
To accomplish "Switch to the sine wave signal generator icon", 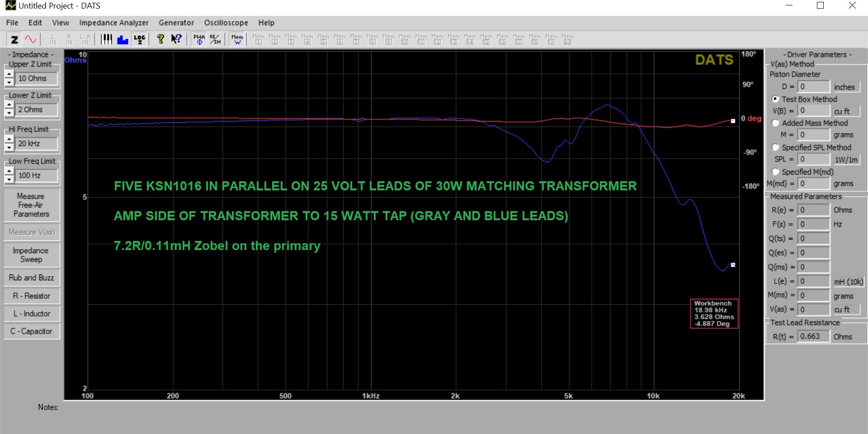I will [30, 39].
